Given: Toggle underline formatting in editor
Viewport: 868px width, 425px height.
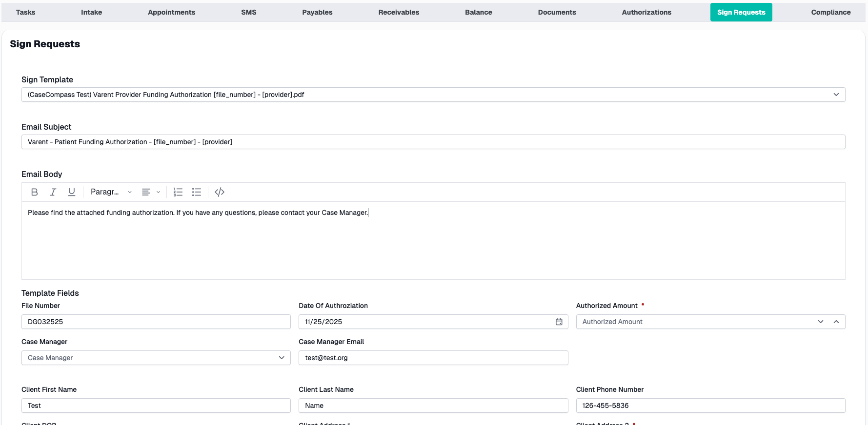Looking at the screenshot, I should coord(72,192).
